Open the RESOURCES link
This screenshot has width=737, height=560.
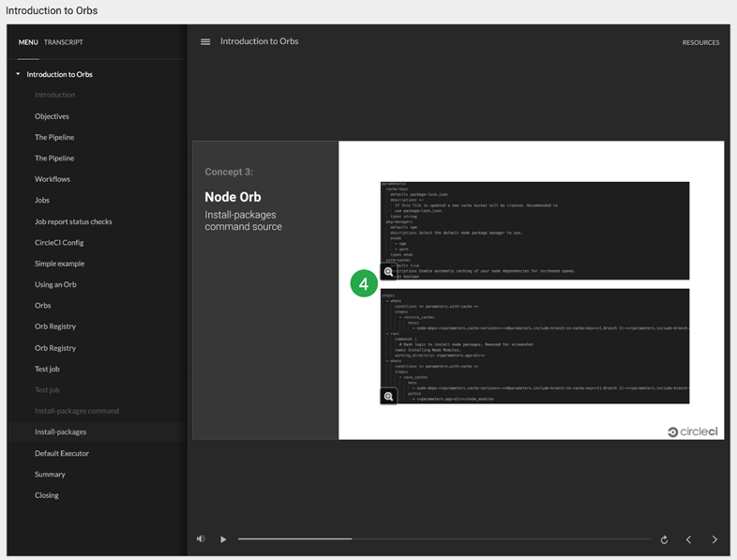[x=700, y=43]
